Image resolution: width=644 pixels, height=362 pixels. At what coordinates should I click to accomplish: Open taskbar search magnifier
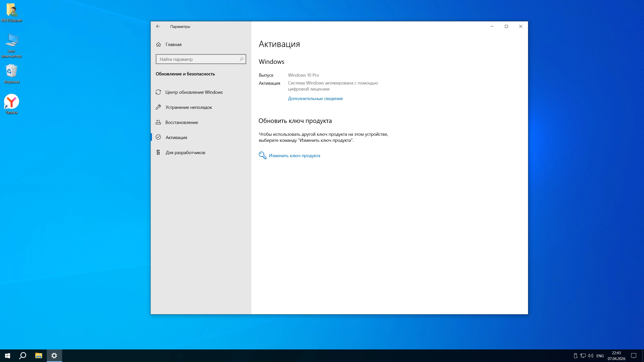click(x=23, y=356)
